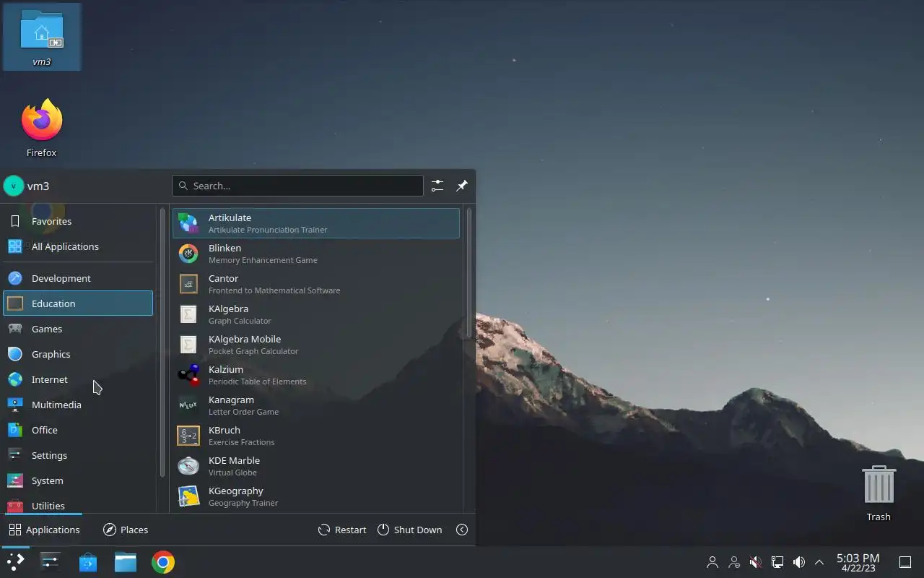Click second user-with-gear tray icon
Image resolution: width=924 pixels, height=578 pixels.
coord(734,562)
